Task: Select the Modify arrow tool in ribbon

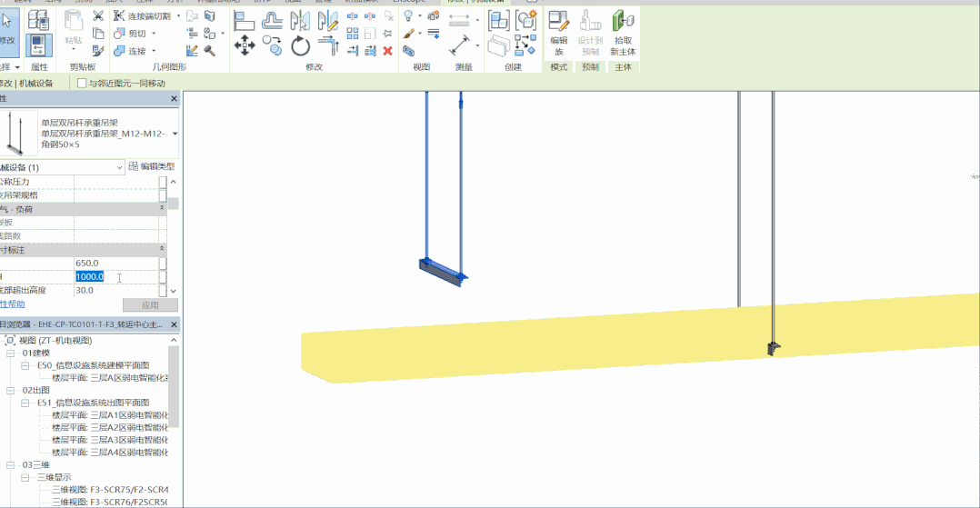Action: click(x=8, y=31)
